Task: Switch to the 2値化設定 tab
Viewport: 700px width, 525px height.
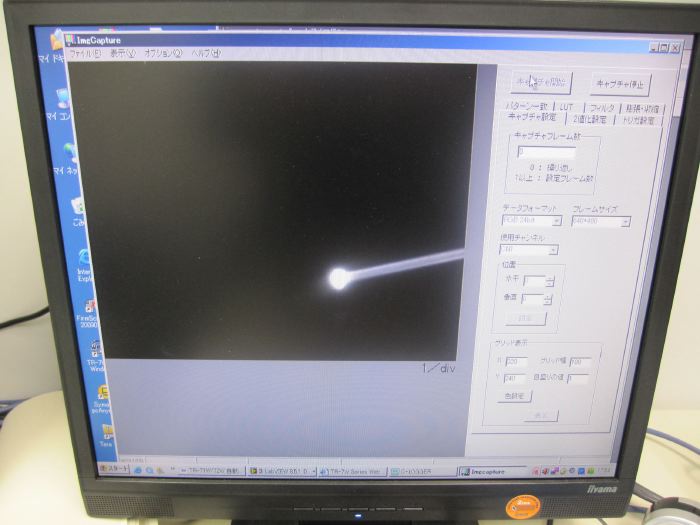Action: click(x=590, y=119)
